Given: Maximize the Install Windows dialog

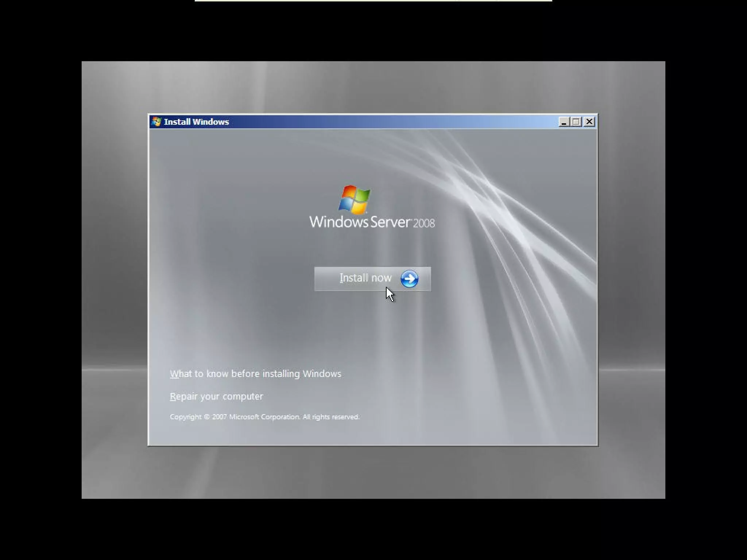Looking at the screenshot, I should [x=576, y=122].
